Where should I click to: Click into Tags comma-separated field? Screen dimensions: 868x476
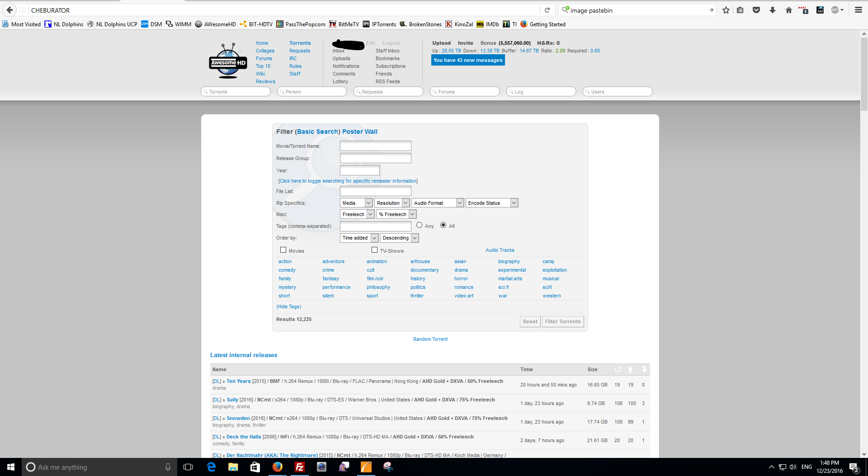click(375, 226)
